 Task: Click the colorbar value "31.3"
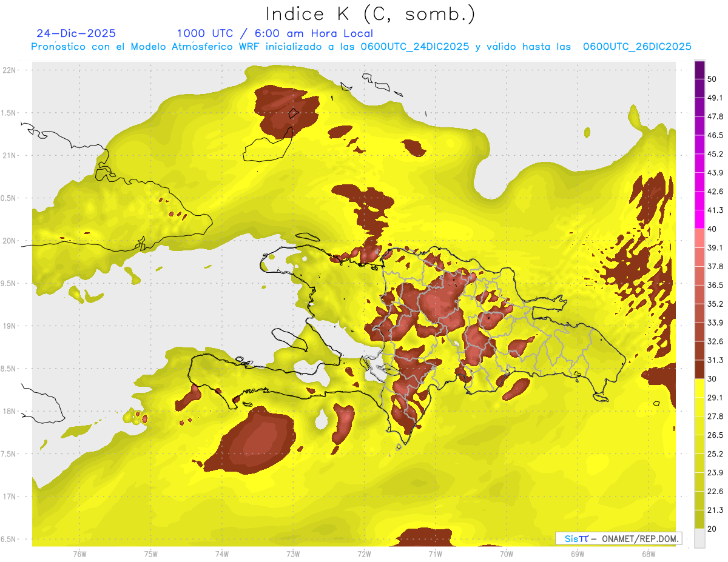click(x=715, y=360)
